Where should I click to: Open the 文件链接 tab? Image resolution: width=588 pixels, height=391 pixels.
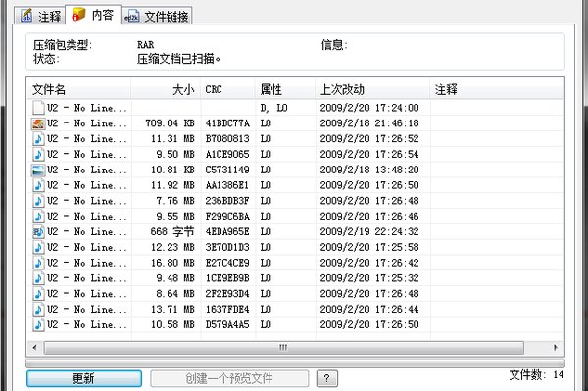click(157, 16)
